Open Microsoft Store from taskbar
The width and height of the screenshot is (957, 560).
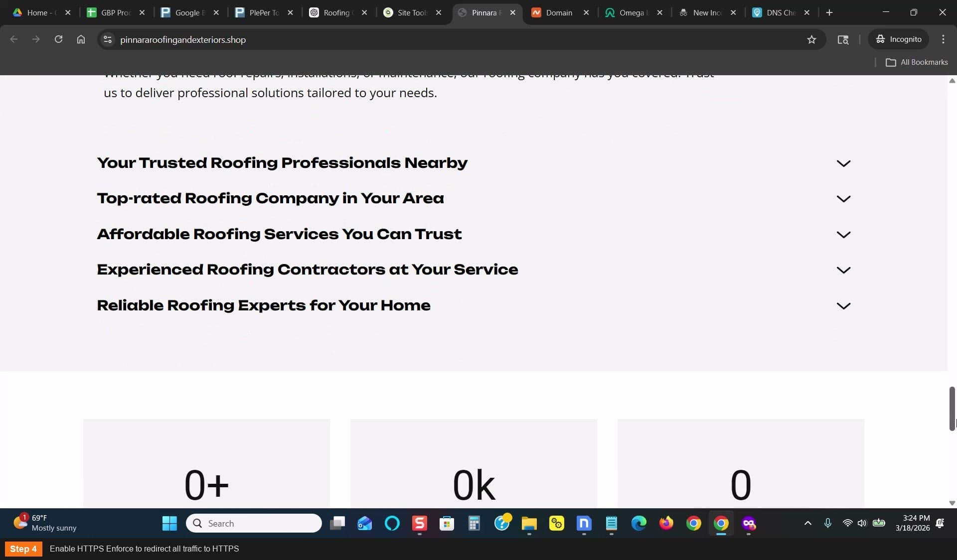click(447, 523)
